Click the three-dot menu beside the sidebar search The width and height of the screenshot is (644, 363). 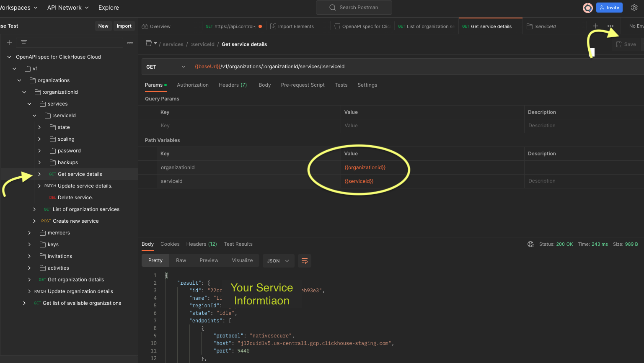tap(130, 42)
